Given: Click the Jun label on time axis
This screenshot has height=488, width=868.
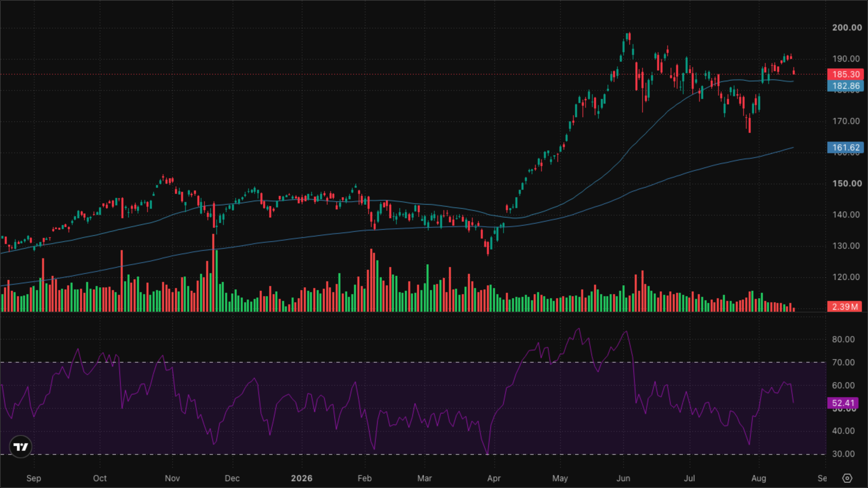Looking at the screenshot, I should coord(623,479).
